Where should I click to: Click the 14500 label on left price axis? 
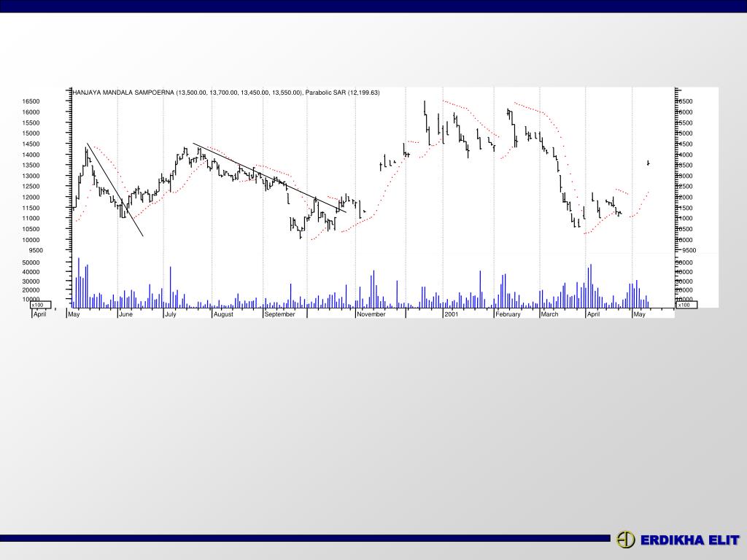pyautogui.click(x=31, y=144)
